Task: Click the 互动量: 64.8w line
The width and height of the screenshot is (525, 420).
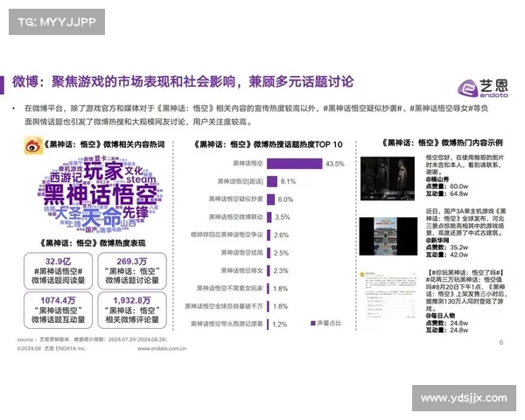Action: [447, 194]
